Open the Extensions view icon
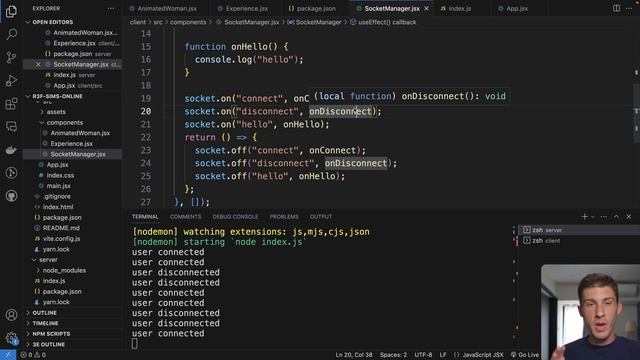The height and width of the screenshot is (360, 640). pyautogui.click(x=11, y=104)
